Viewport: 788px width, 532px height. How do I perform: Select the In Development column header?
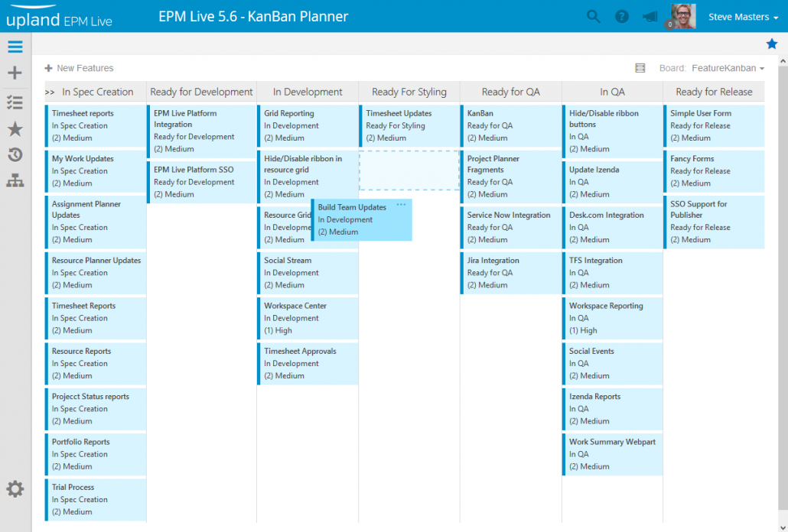coord(308,92)
